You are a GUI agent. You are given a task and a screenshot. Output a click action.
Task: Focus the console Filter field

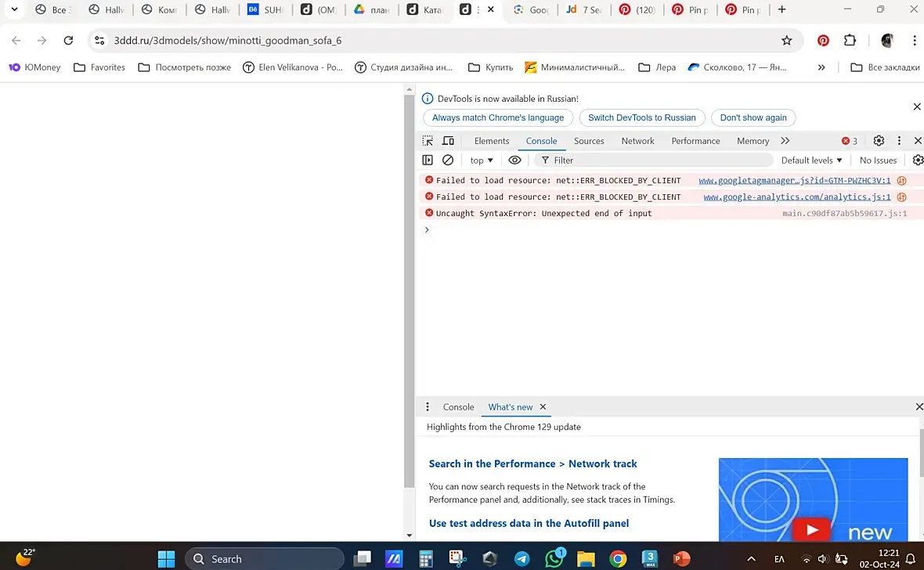coord(654,161)
